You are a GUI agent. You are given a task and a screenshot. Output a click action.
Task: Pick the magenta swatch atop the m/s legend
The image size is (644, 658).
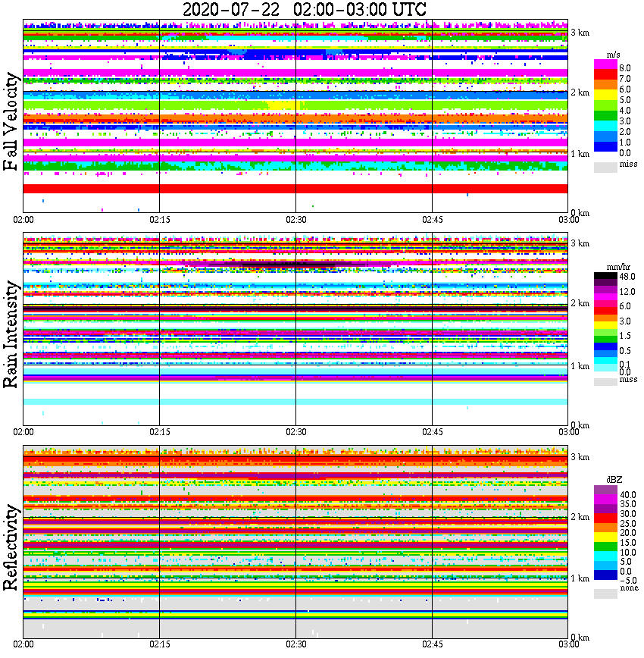coord(605,64)
